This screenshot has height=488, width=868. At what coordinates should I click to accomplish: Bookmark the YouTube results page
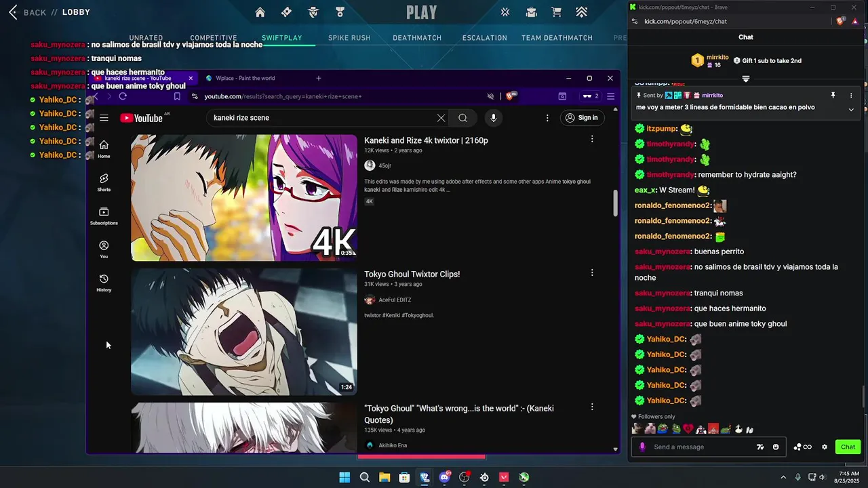[177, 96]
